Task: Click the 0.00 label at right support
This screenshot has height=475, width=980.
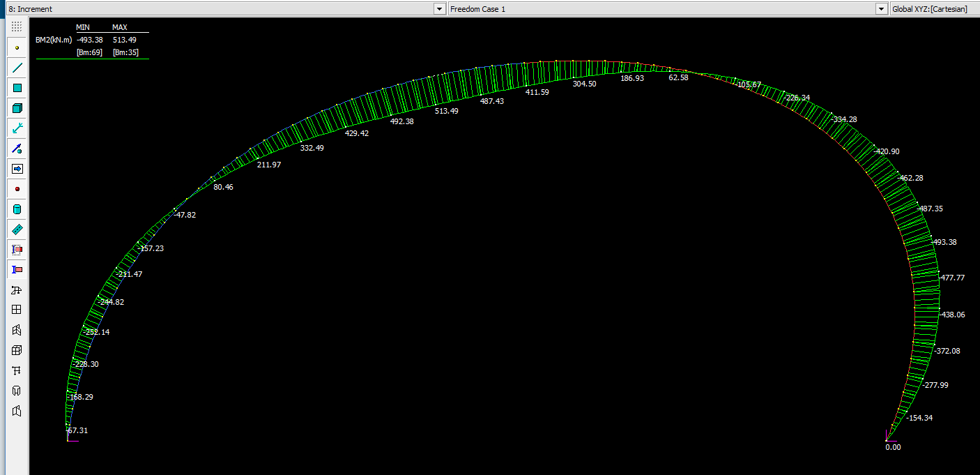Action: (893, 447)
